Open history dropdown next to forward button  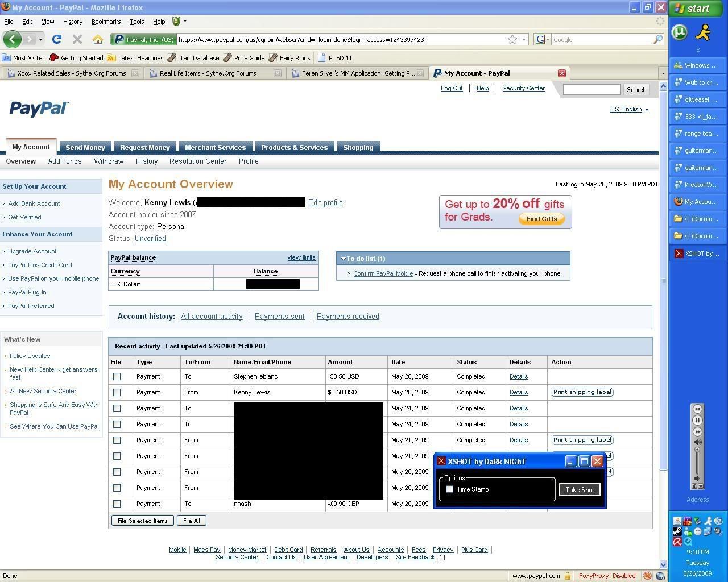tap(40, 39)
